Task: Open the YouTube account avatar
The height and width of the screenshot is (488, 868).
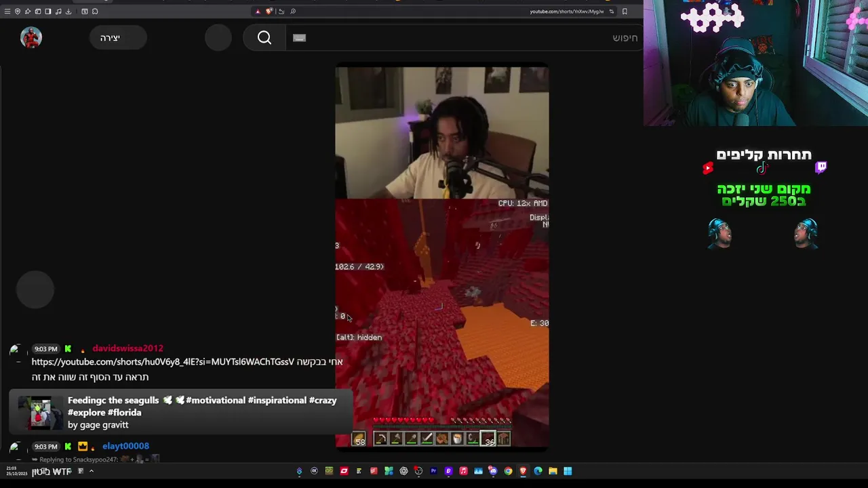Action: coord(31,38)
